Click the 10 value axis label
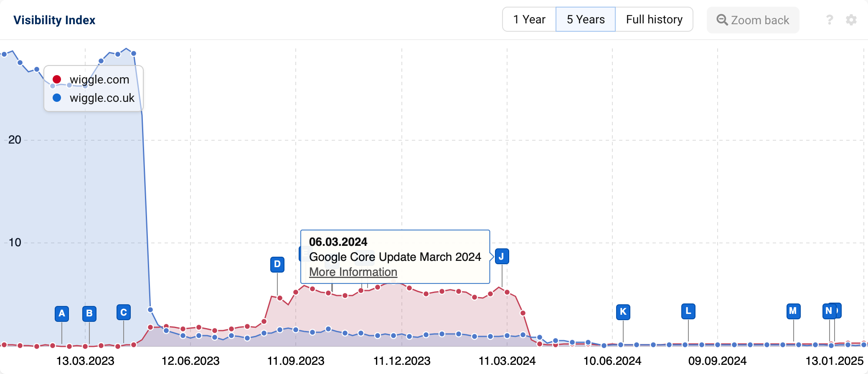 pyautogui.click(x=15, y=243)
